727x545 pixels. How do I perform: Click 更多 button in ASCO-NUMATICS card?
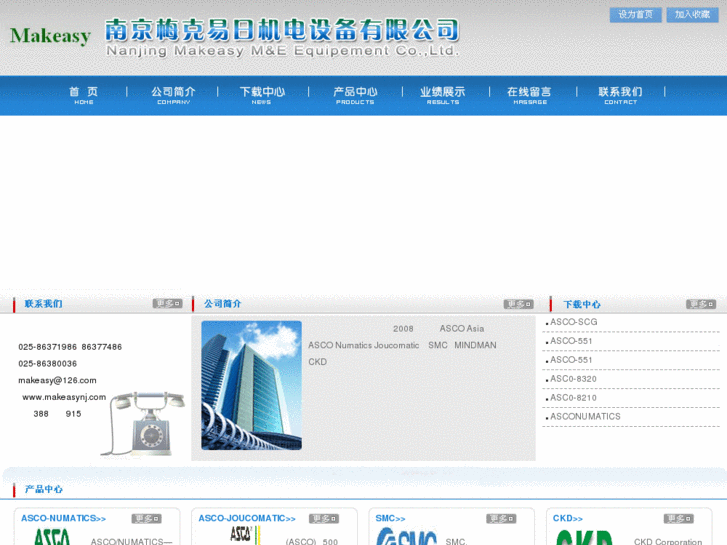click(x=146, y=519)
